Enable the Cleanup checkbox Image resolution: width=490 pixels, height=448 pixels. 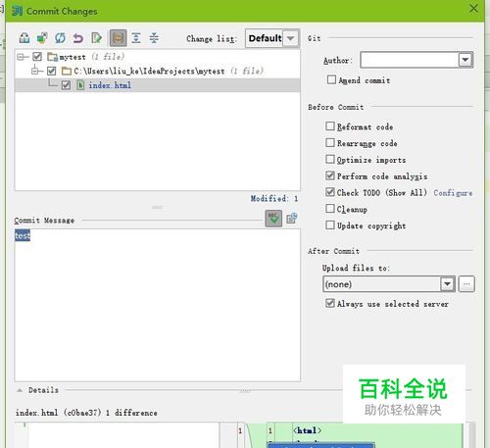coord(330,209)
